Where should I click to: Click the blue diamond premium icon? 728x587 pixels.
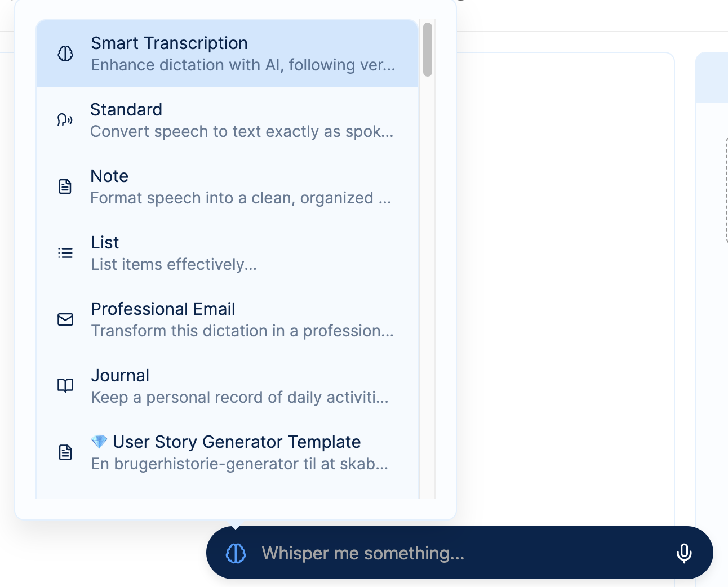point(99,442)
